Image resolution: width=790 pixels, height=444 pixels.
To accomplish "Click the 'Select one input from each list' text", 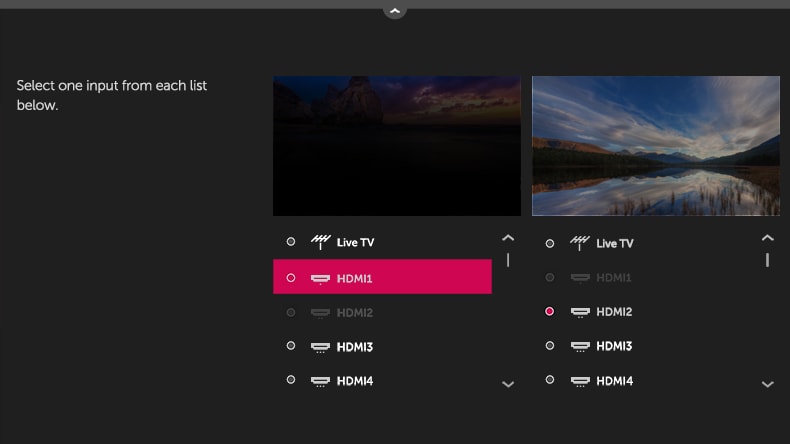I will 112,86.
